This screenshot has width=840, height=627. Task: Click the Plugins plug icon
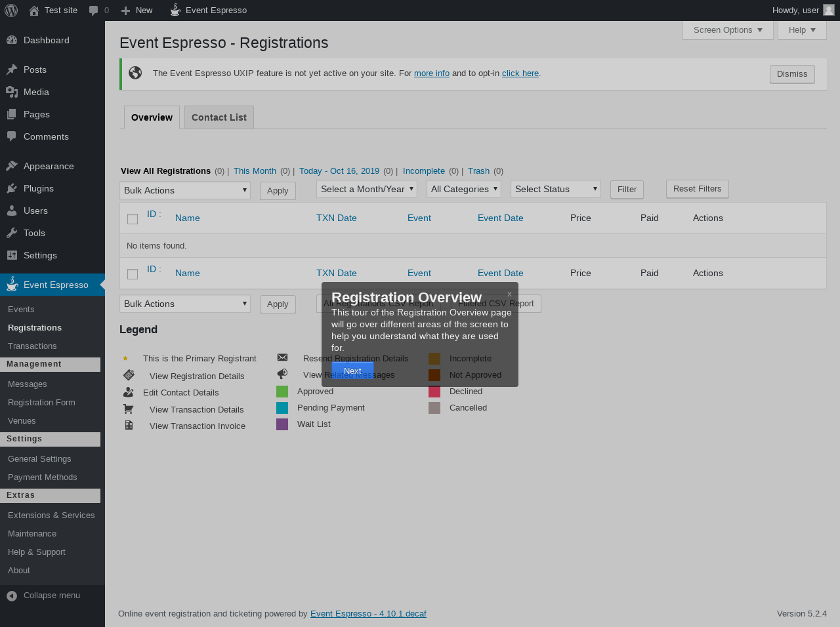tap(12, 188)
